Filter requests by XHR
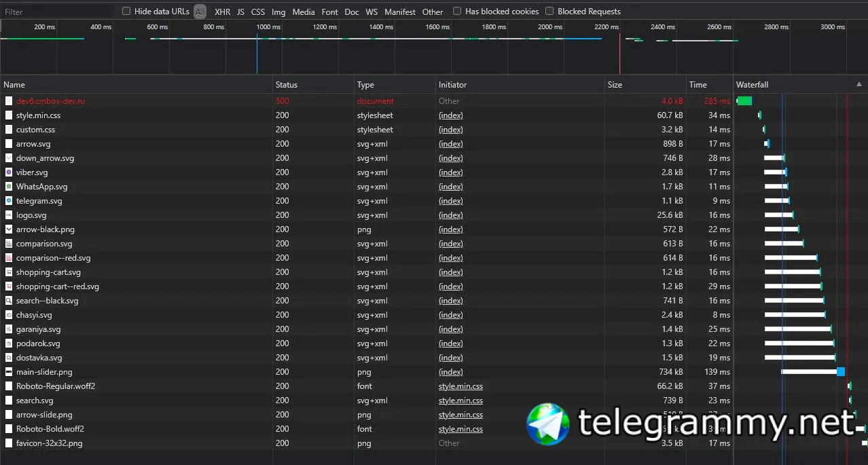The image size is (868, 465). [x=222, y=12]
